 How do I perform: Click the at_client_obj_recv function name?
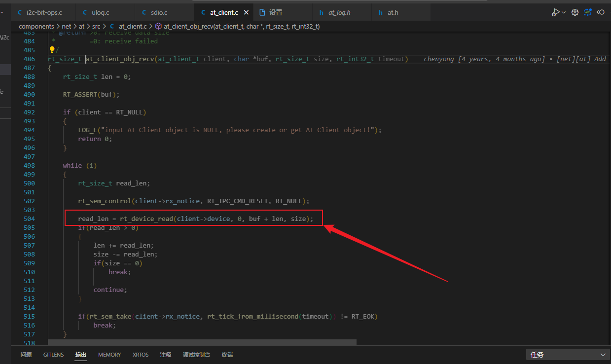pos(120,59)
